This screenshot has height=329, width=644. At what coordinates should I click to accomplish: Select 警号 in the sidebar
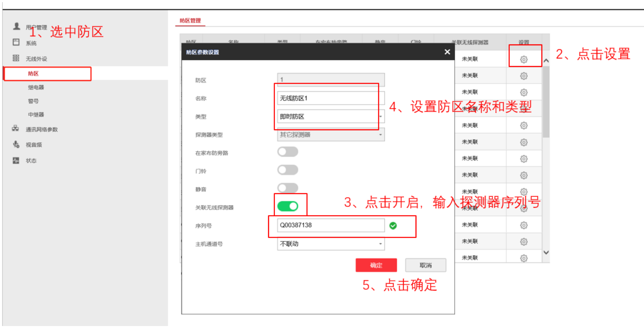point(34,101)
